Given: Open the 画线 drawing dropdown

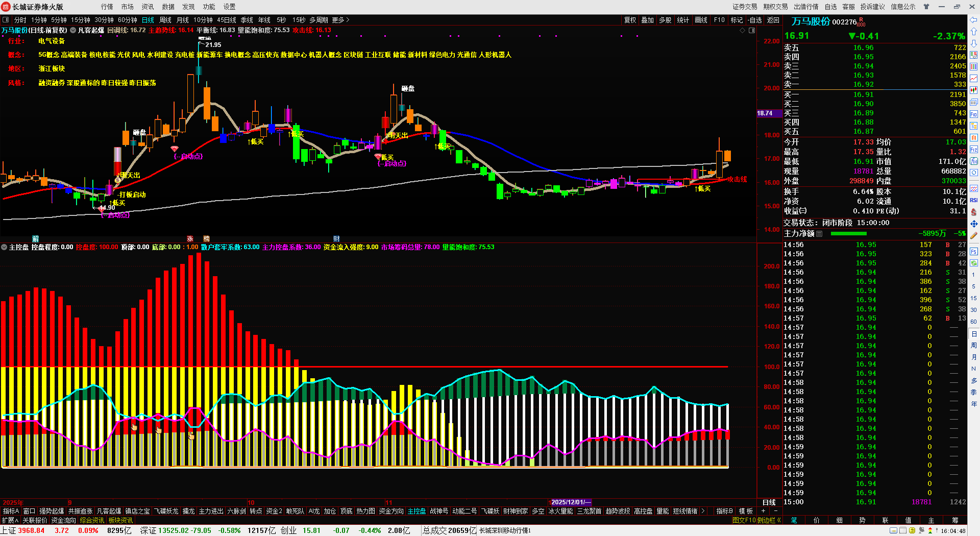Looking at the screenshot, I should [701, 20].
